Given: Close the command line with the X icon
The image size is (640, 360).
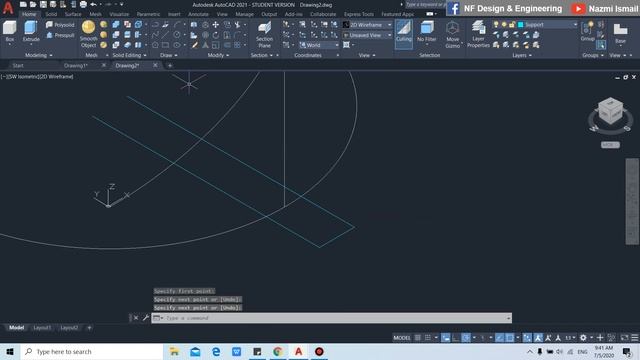Looking at the screenshot, I should (x=136, y=318).
